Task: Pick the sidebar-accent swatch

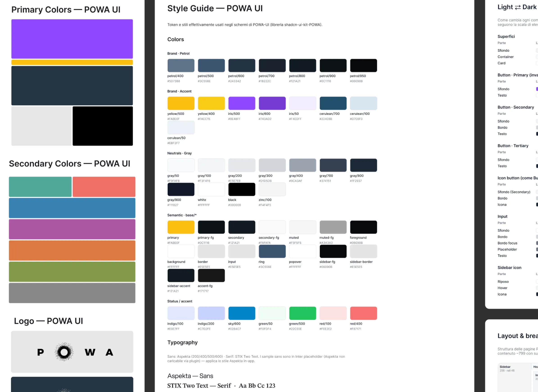Action: tap(181, 276)
